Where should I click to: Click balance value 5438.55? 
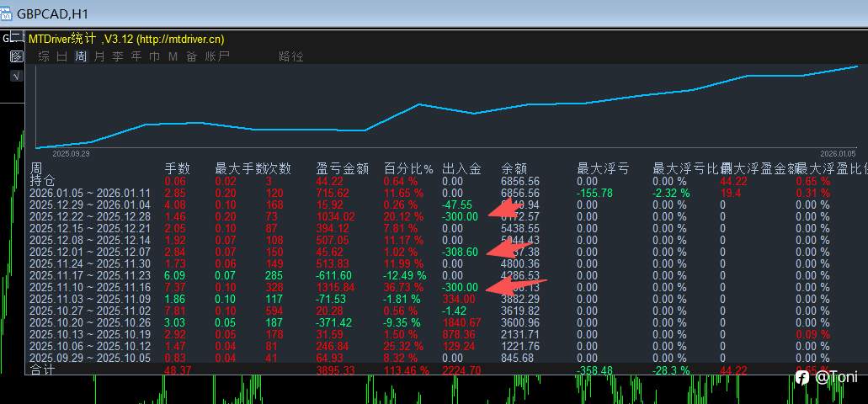pyautogui.click(x=519, y=229)
